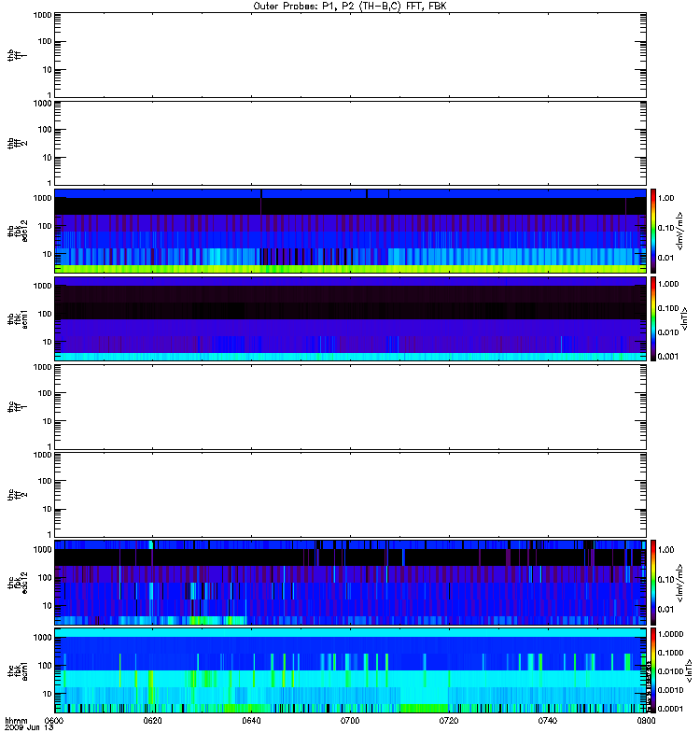Click the 0700 time axis label
Image resolution: width=700 pixels, height=747 pixels.
(350, 722)
